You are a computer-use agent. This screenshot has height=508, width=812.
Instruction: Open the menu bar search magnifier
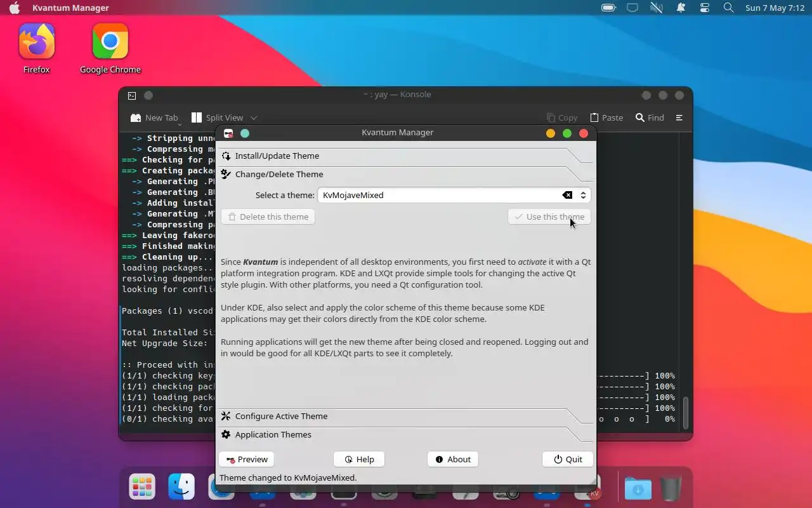point(729,8)
